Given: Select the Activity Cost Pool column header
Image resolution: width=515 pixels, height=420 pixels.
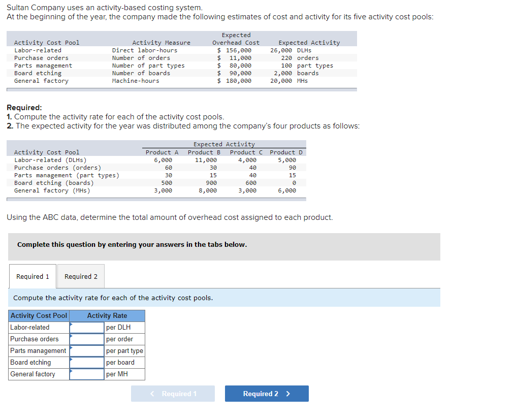Looking at the screenshot, I should tap(38, 315).
